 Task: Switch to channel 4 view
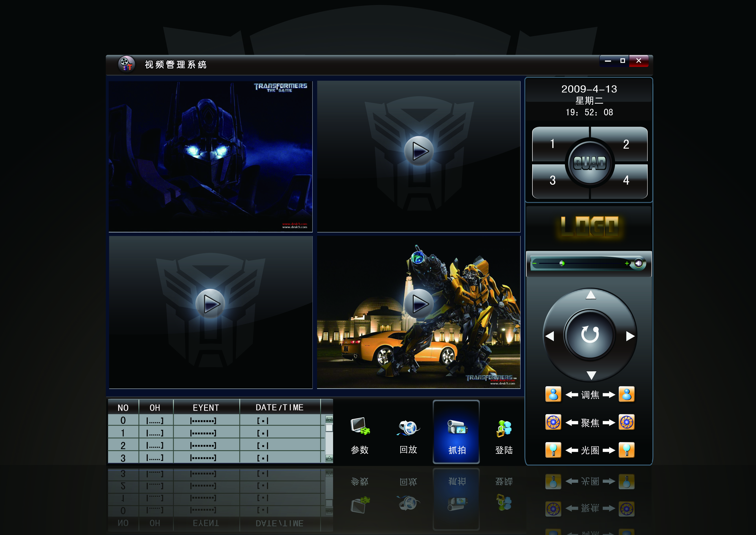pyautogui.click(x=626, y=181)
